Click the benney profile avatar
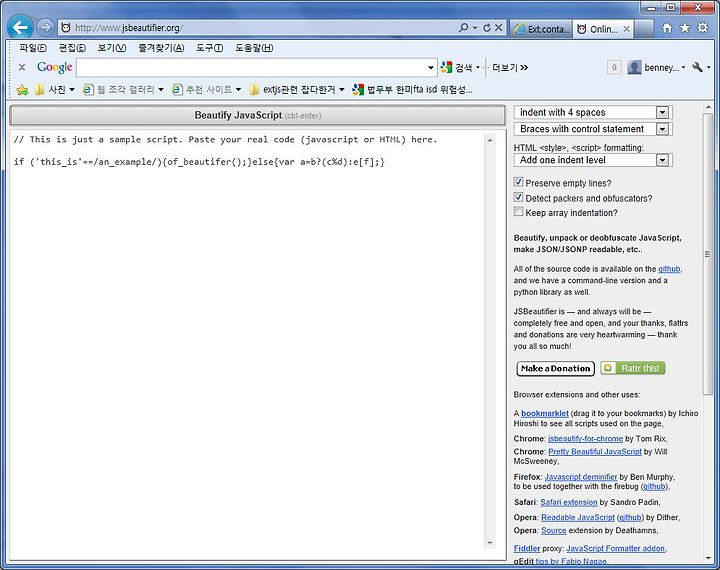 634,68
